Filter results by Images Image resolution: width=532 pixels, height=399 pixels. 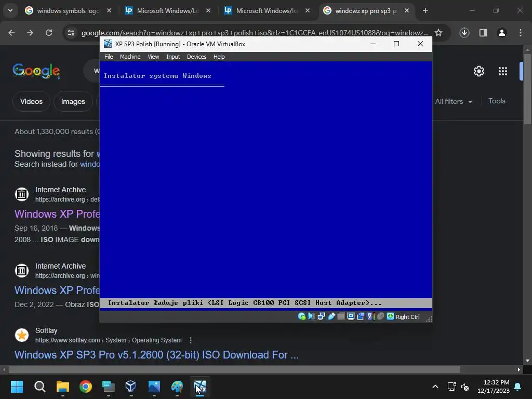click(73, 101)
